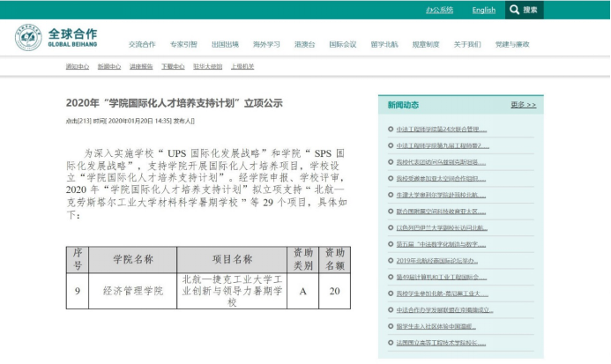Click 规章制度 in the main navigation
611x364 pixels.
(426, 44)
